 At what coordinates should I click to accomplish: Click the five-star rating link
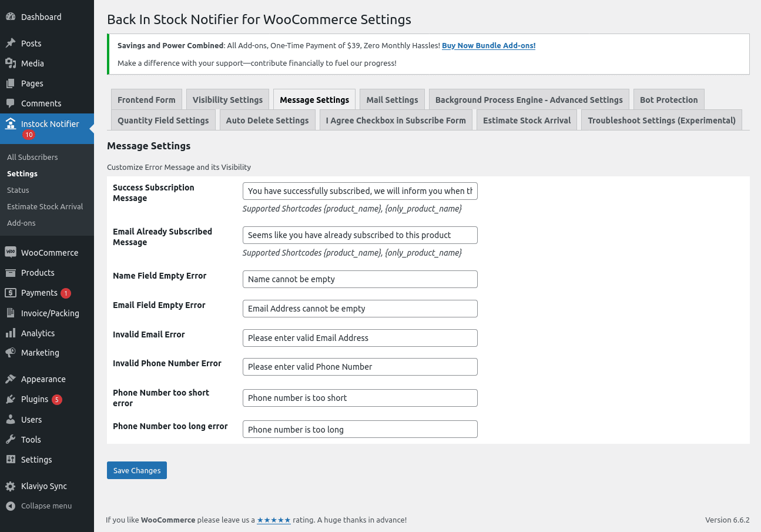click(x=274, y=520)
